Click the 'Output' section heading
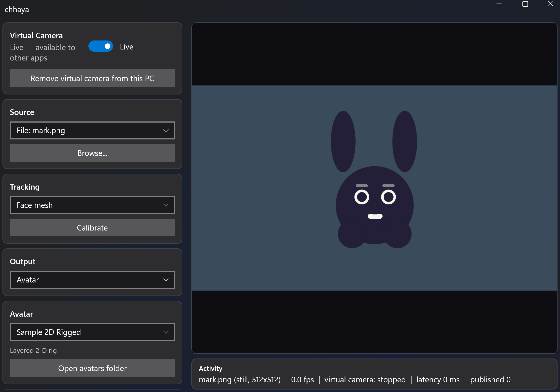The height and width of the screenshot is (392, 560). (x=22, y=262)
